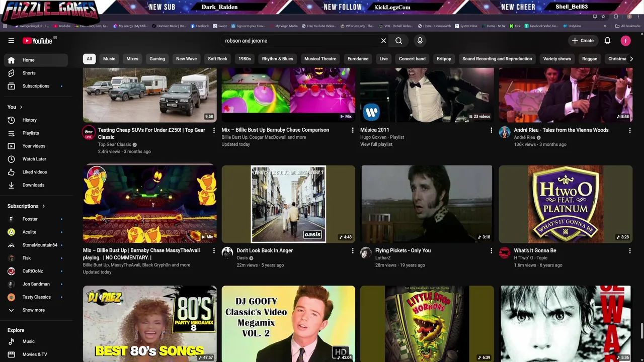The width and height of the screenshot is (644, 362).
Task: Select the All filter chip
Action: click(89, 59)
